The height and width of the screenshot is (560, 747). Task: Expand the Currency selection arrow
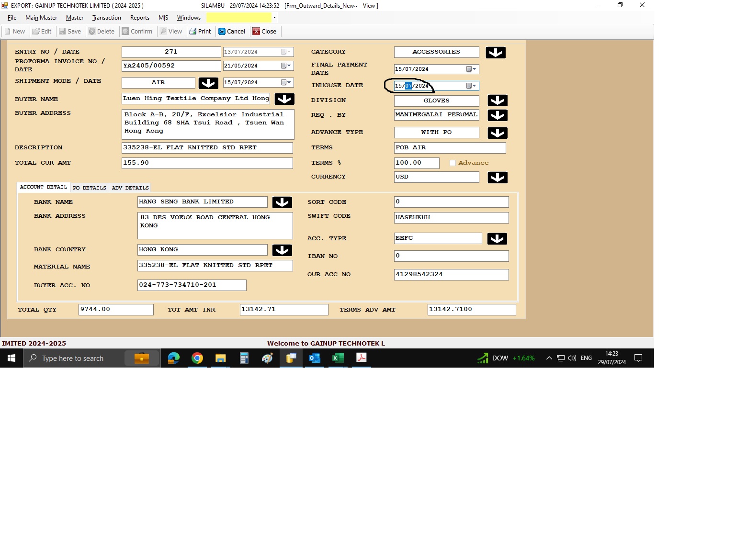point(498,178)
